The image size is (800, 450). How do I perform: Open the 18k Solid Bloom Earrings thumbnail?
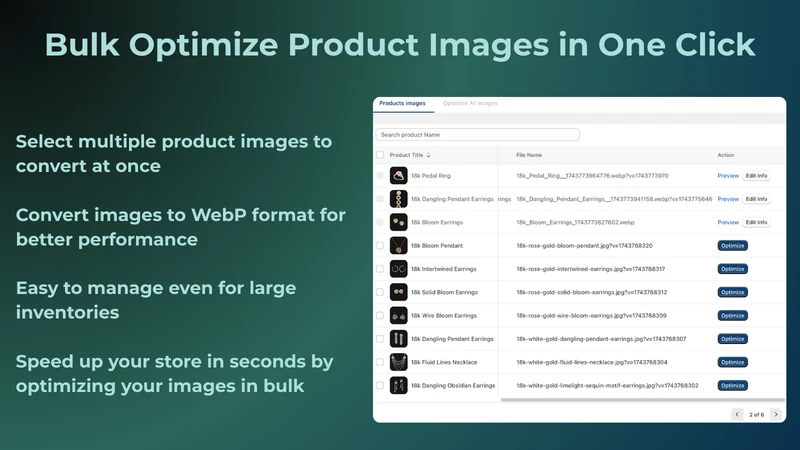pyautogui.click(x=398, y=292)
